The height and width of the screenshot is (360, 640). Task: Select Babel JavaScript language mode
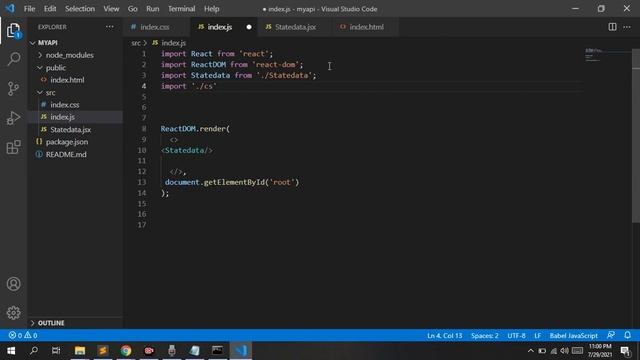click(573, 336)
